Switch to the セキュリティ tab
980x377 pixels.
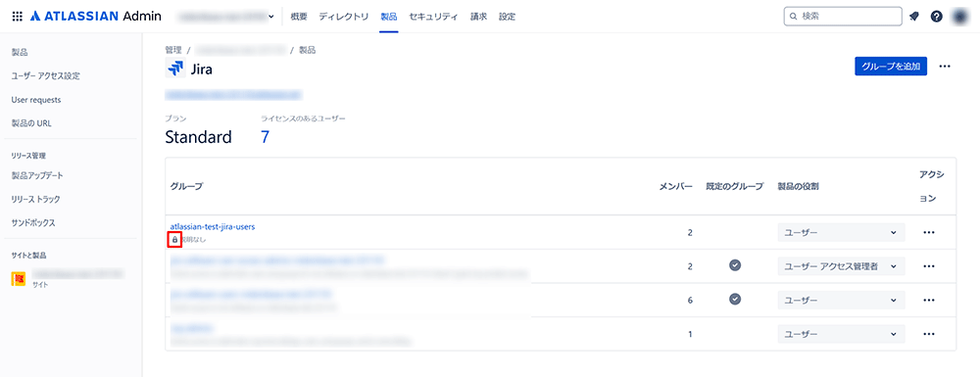(x=434, y=17)
